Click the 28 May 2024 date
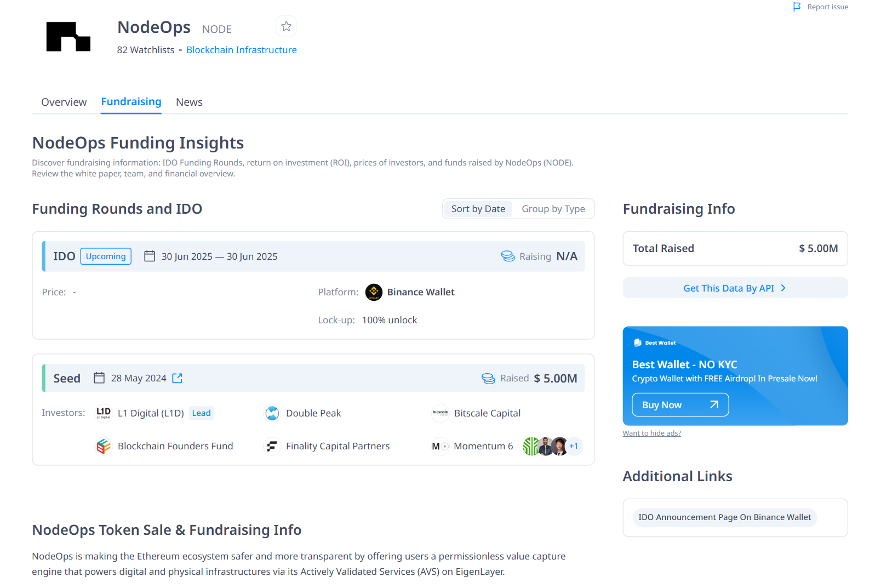The width and height of the screenshot is (875, 588). click(x=139, y=378)
